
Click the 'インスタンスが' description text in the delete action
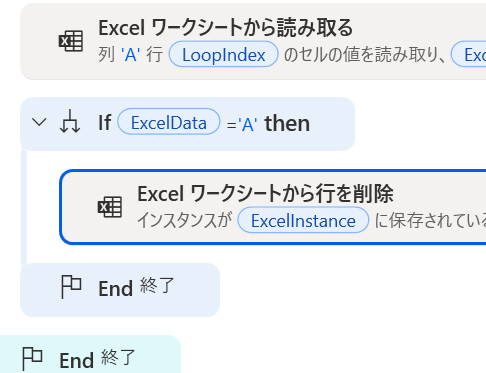(x=184, y=220)
